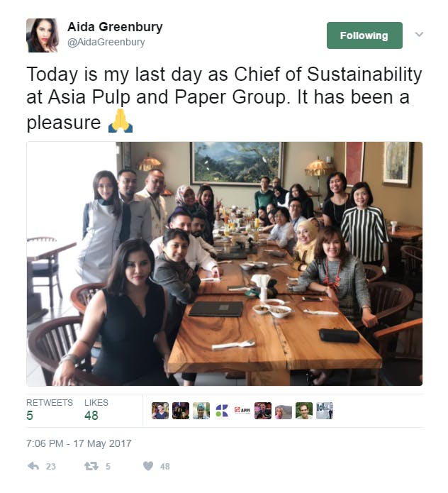Click the reply arrow icon
The height and width of the screenshot is (493, 448).
(x=33, y=466)
